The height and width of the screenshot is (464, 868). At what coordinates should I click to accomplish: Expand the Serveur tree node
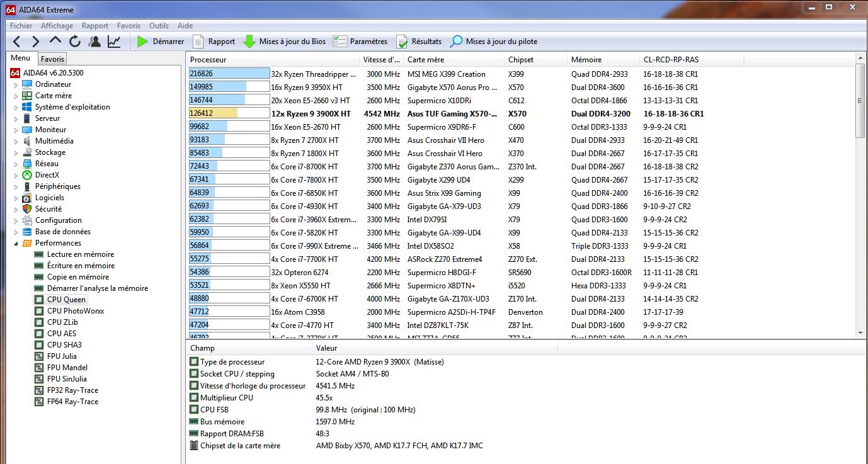(x=16, y=118)
